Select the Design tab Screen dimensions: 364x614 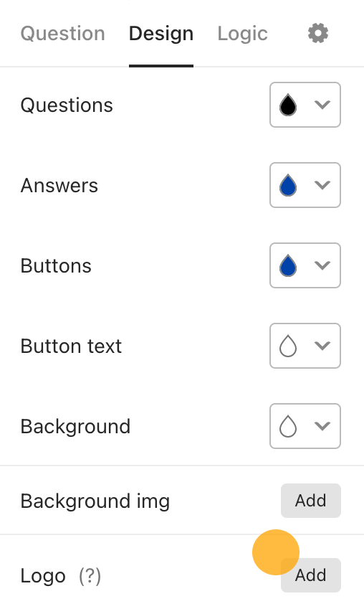[x=161, y=34]
